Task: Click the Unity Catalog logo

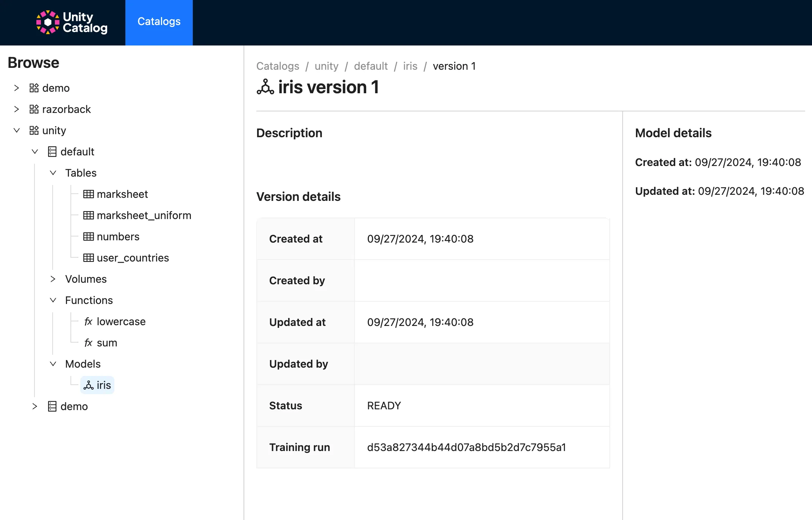Action: click(x=71, y=22)
